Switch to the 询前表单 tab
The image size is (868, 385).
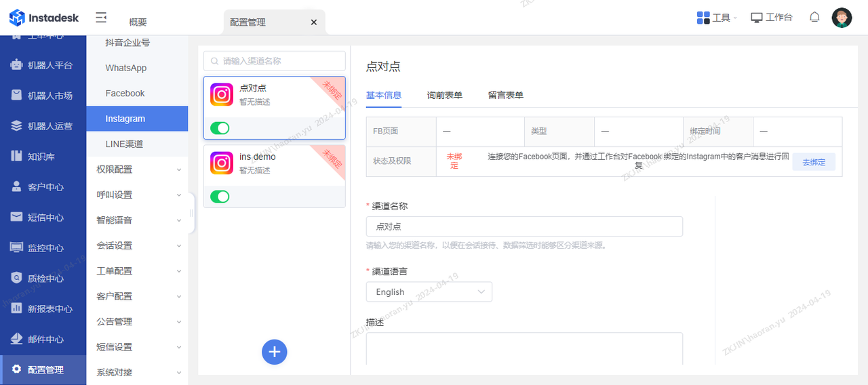(444, 95)
